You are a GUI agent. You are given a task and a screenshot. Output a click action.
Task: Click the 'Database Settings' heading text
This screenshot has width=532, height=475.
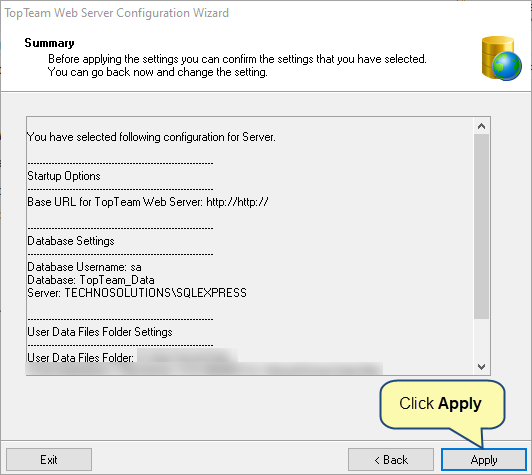click(x=71, y=241)
